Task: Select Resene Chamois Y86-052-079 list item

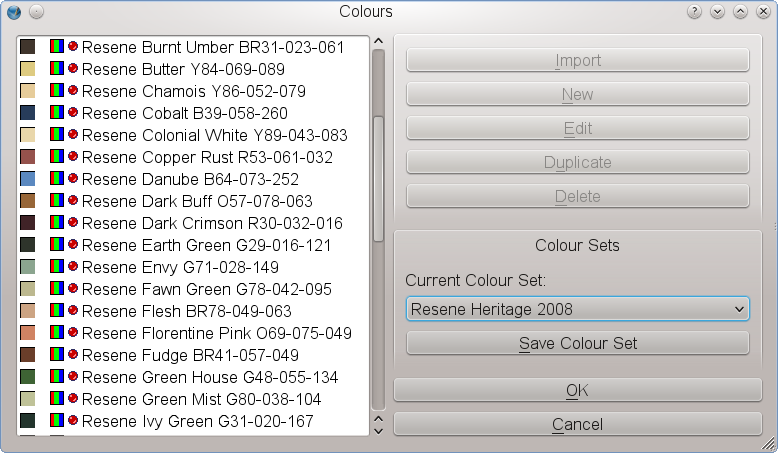Action: tap(193, 91)
